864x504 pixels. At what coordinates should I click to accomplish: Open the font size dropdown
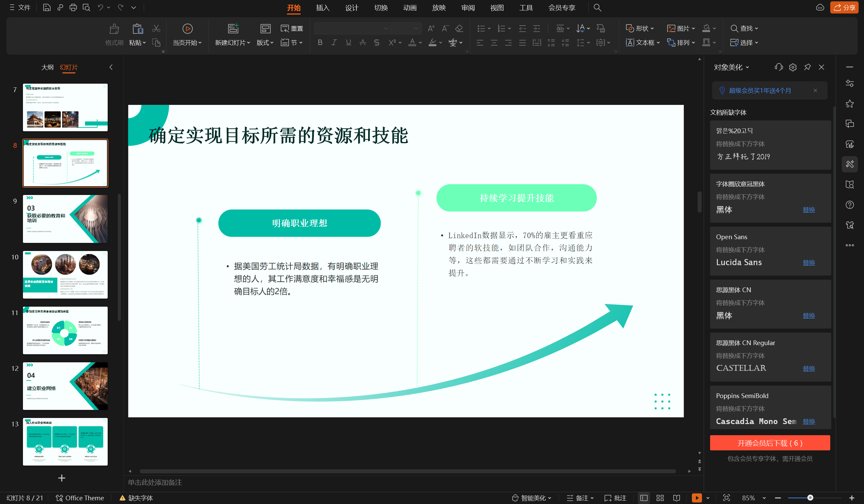point(415,28)
